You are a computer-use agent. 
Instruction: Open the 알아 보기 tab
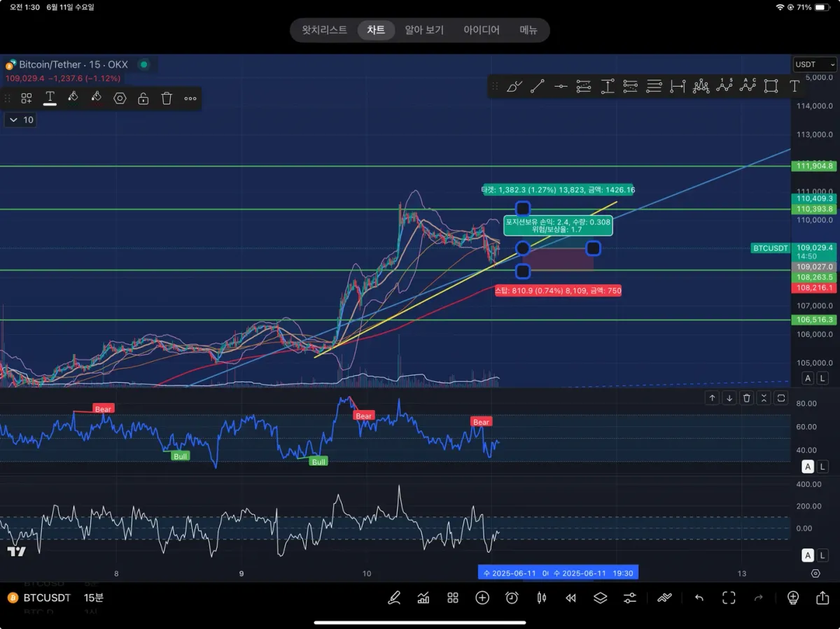pos(424,30)
